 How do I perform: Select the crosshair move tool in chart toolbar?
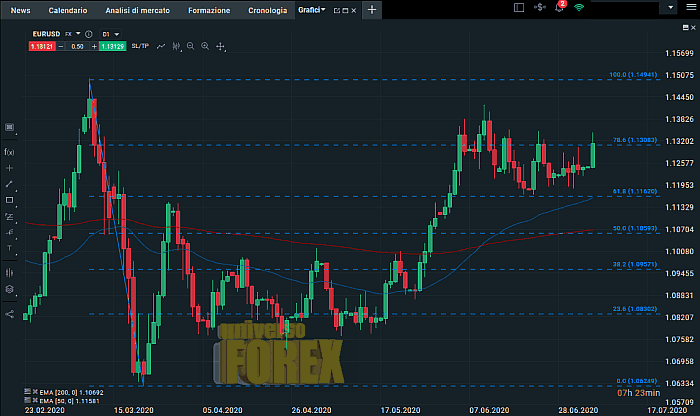click(x=221, y=46)
